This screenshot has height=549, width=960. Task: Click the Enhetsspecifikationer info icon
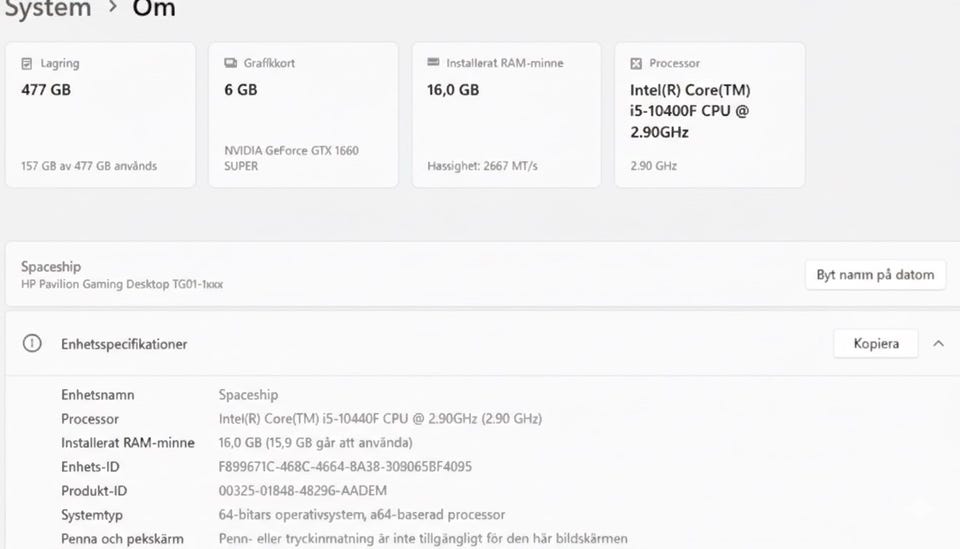coord(32,344)
